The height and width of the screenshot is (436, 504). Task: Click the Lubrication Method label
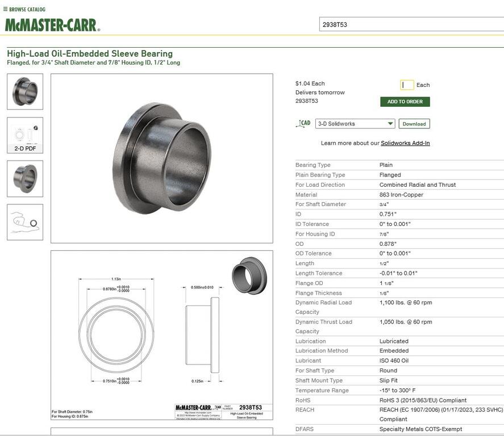(322, 351)
